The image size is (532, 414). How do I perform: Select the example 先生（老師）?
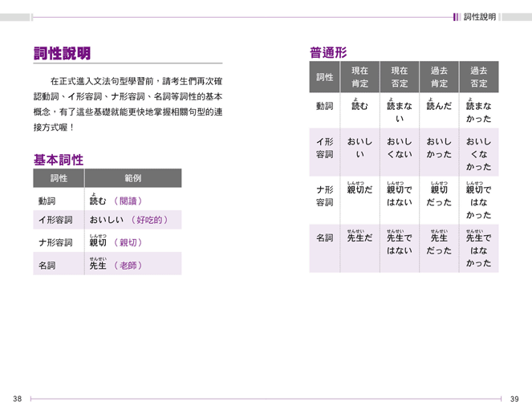[x=116, y=264]
